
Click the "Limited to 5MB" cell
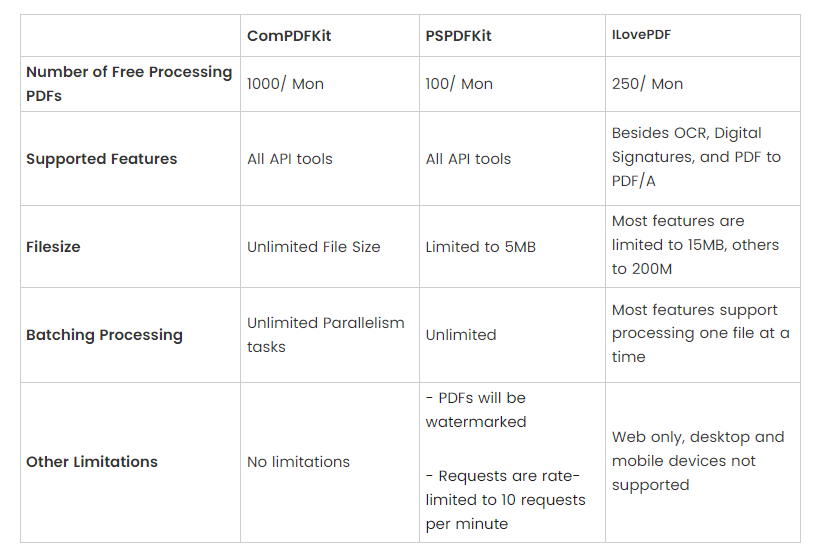tap(480, 247)
